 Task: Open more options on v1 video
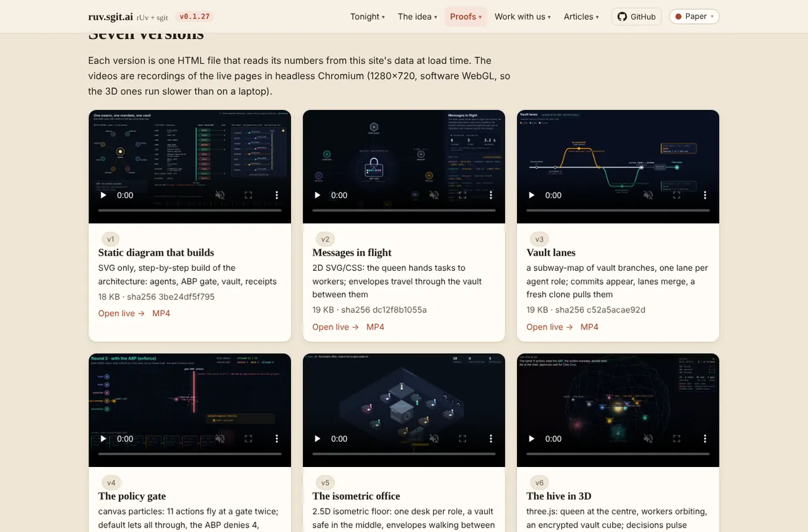276,195
